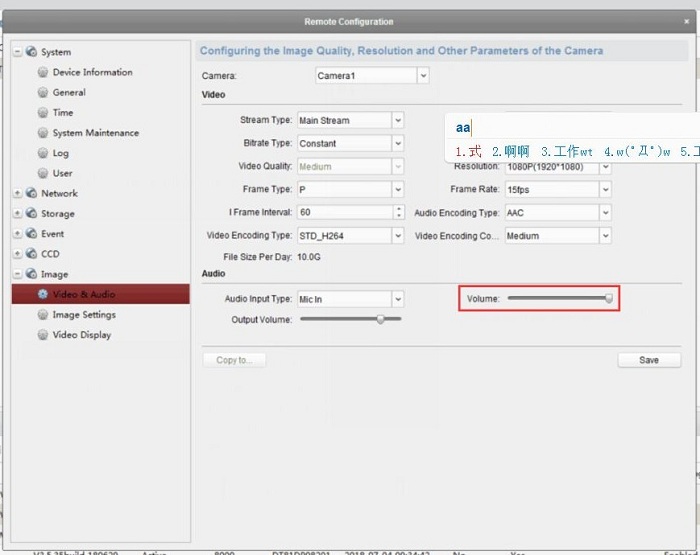Click the General gear icon
This screenshot has height=555, width=700.
coord(43,92)
